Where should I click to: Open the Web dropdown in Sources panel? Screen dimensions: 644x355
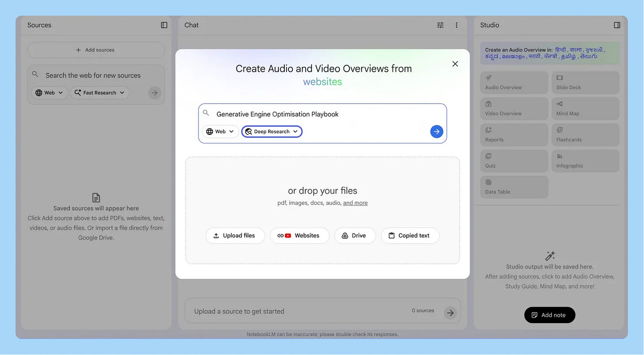tap(50, 93)
